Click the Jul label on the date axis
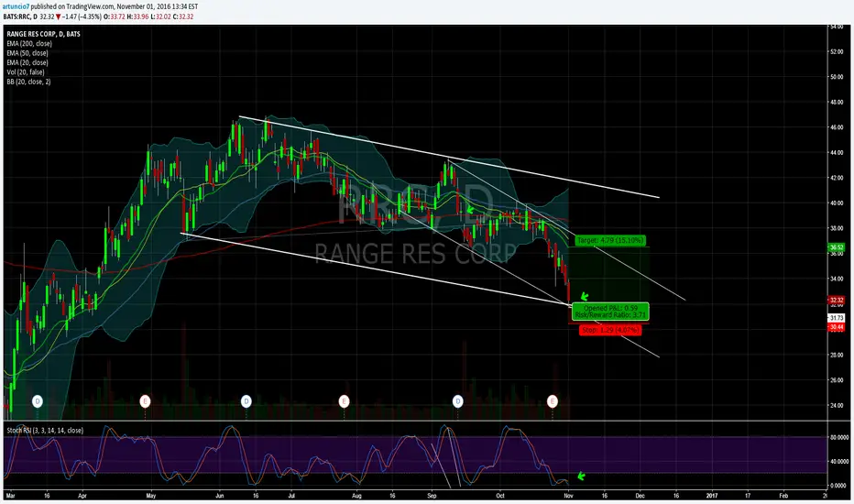Screen dimensions: 854x504 tap(291, 496)
